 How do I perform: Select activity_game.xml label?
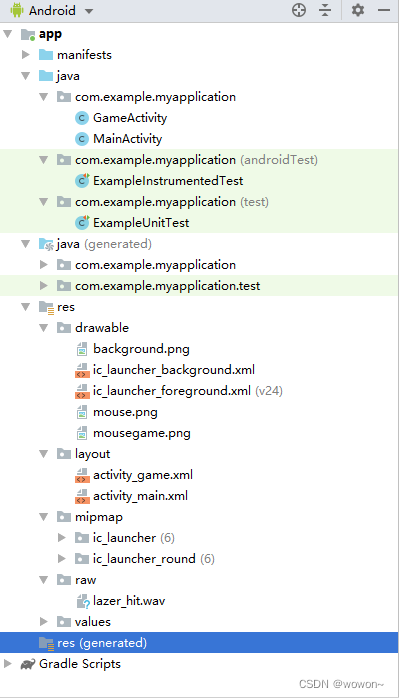pyautogui.click(x=143, y=475)
